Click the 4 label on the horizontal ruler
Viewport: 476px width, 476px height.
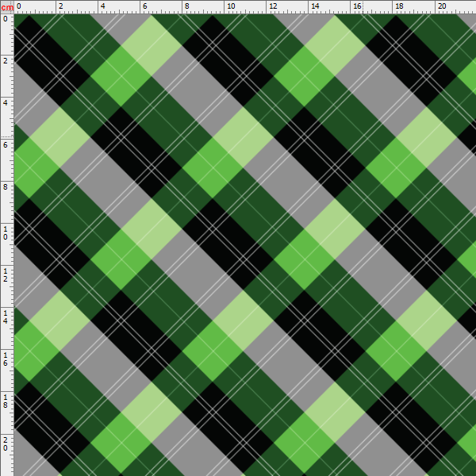tap(103, 6)
